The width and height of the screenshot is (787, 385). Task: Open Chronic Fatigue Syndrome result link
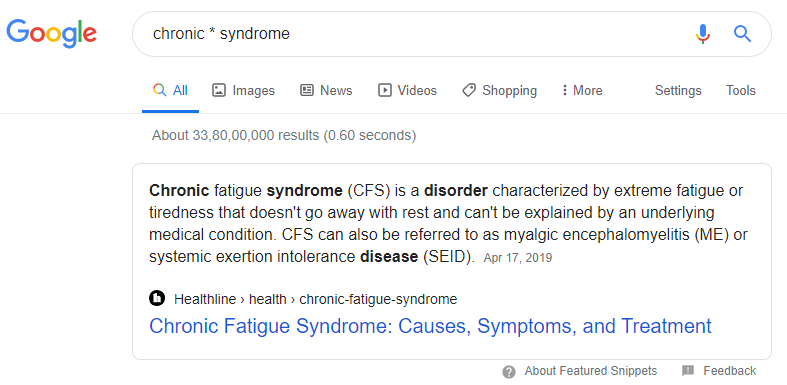[x=430, y=326]
